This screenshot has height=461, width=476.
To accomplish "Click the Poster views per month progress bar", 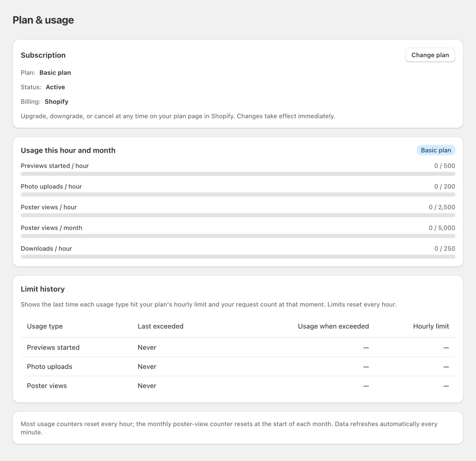I will coord(238,236).
